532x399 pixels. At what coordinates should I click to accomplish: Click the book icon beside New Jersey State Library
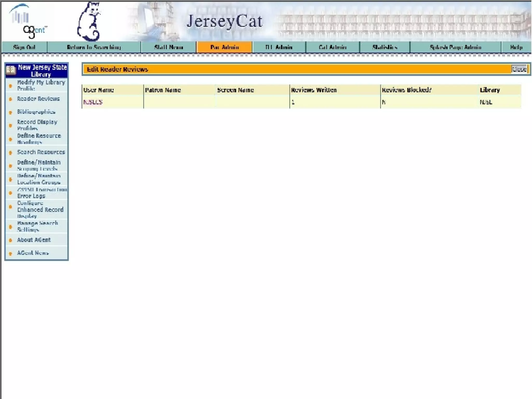tap(11, 70)
